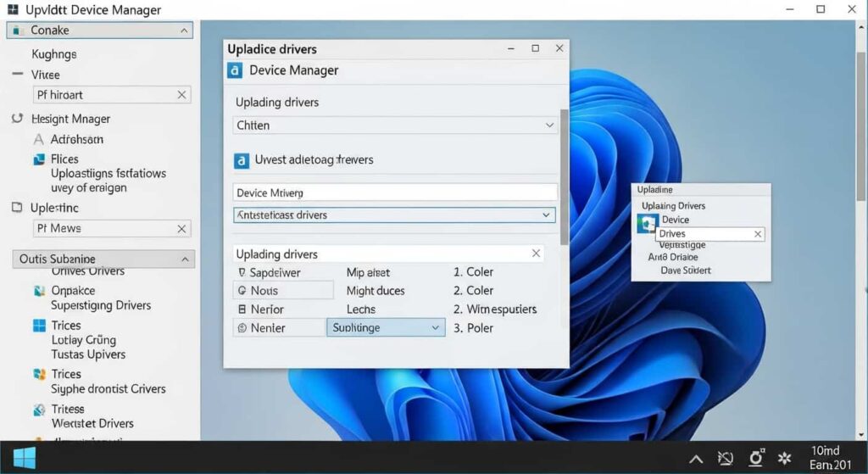Select Tustas Upivers text
Image resolution: width=868 pixels, height=474 pixels.
[88, 354]
